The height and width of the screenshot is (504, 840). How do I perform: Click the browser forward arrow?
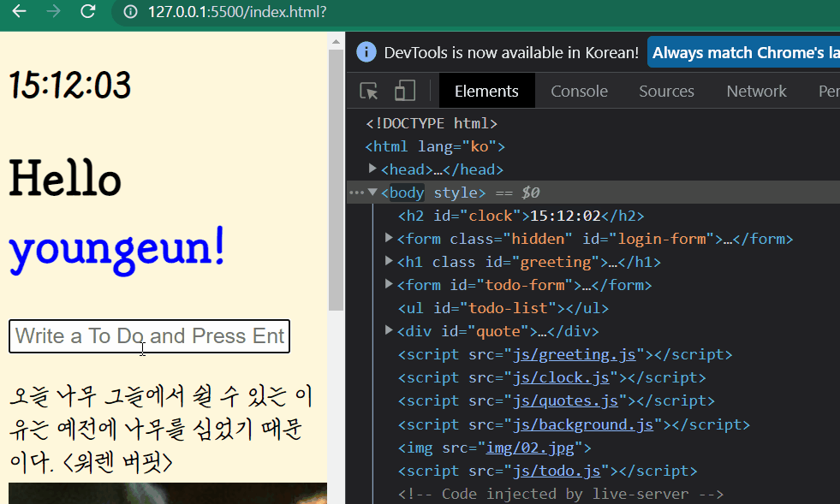click(53, 12)
